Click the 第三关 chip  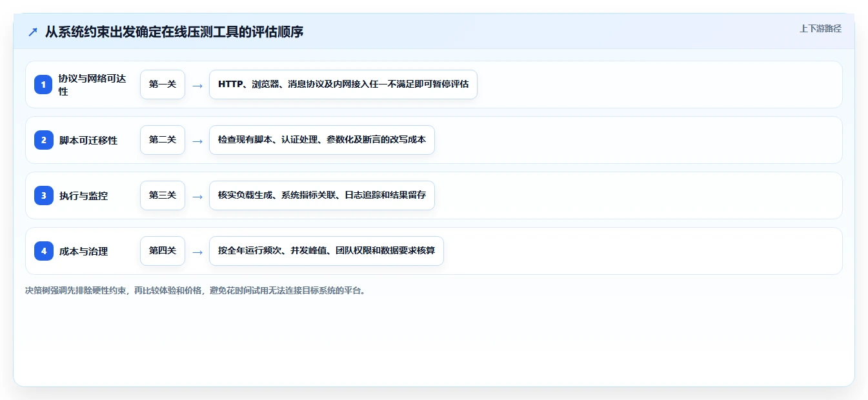[163, 195]
